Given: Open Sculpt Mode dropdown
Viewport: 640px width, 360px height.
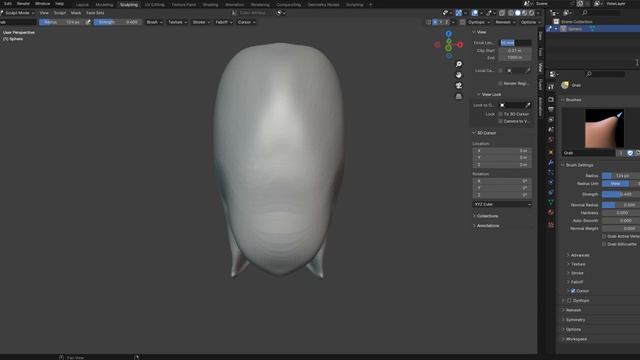Looking at the screenshot, I should 18,13.
